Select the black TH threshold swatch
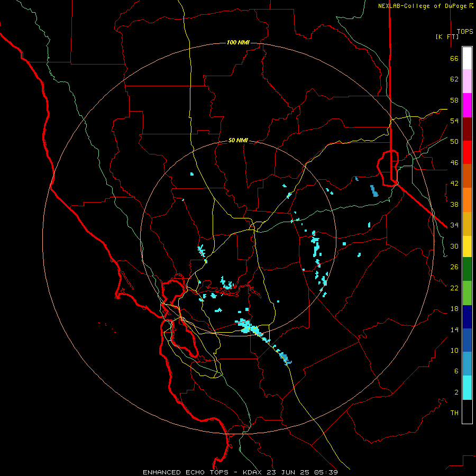Viewport: 476px width, 476px height. click(x=467, y=411)
